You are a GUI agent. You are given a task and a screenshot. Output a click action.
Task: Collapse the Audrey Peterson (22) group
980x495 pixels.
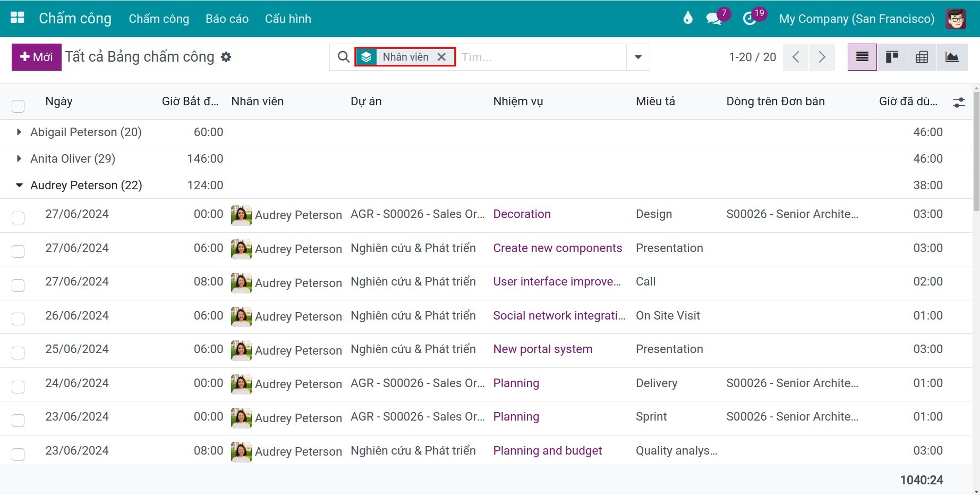(x=19, y=185)
